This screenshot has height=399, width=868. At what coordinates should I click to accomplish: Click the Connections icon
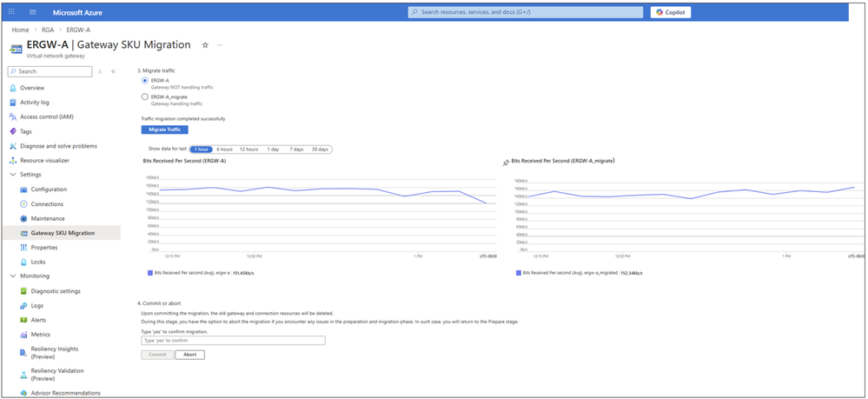tap(23, 204)
